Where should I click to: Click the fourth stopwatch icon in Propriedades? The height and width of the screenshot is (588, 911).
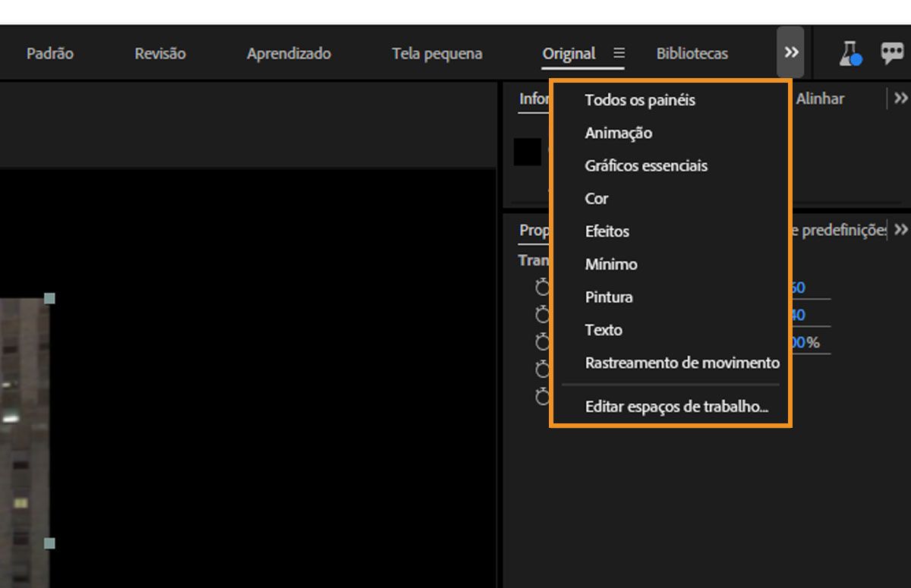pyautogui.click(x=541, y=369)
